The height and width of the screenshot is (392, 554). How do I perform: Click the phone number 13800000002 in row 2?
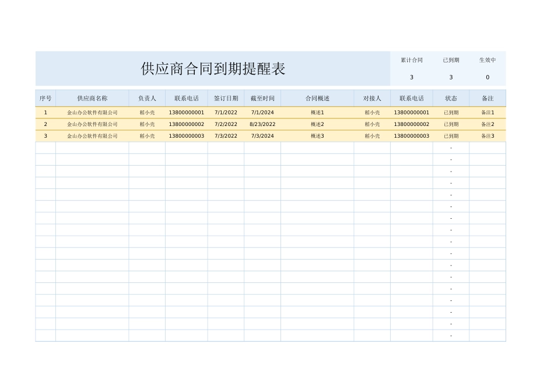tap(185, 124)
